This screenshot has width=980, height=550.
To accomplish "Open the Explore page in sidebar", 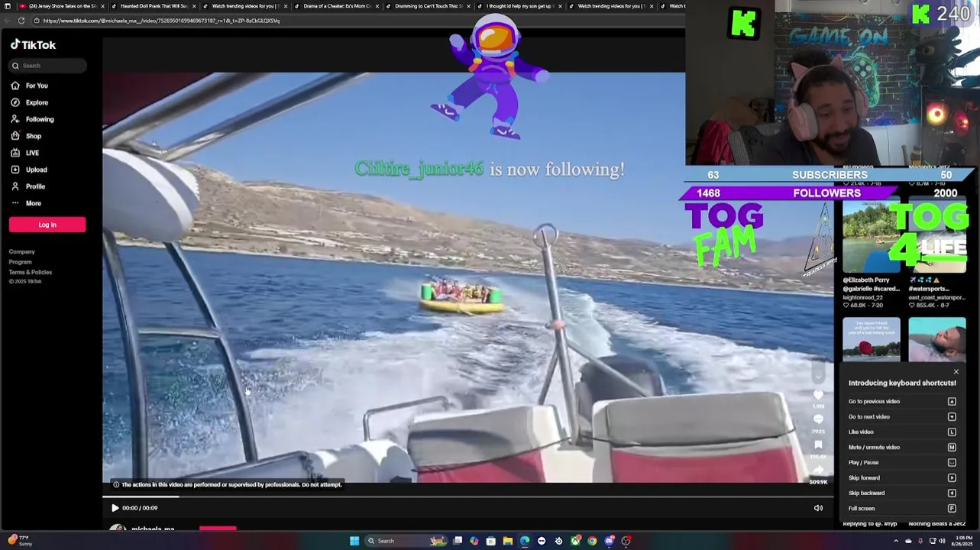I will pyautogui.click(x=29, y=102).
